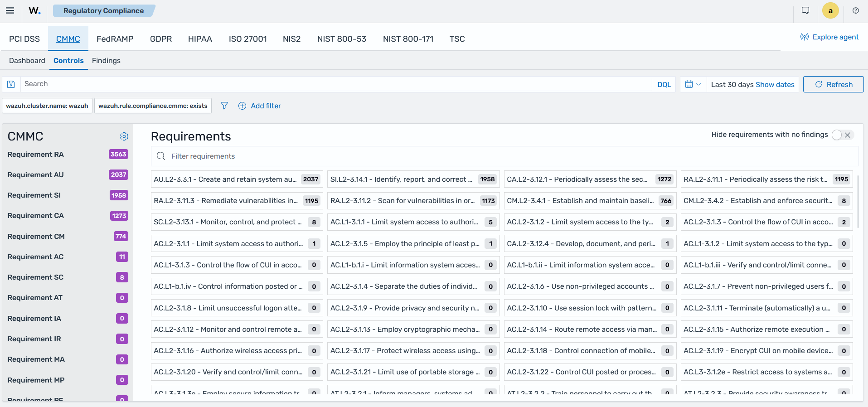Open the NIST 800-53 tab
The height and width of the screenshot is (407, 868).
pos(342,39)
